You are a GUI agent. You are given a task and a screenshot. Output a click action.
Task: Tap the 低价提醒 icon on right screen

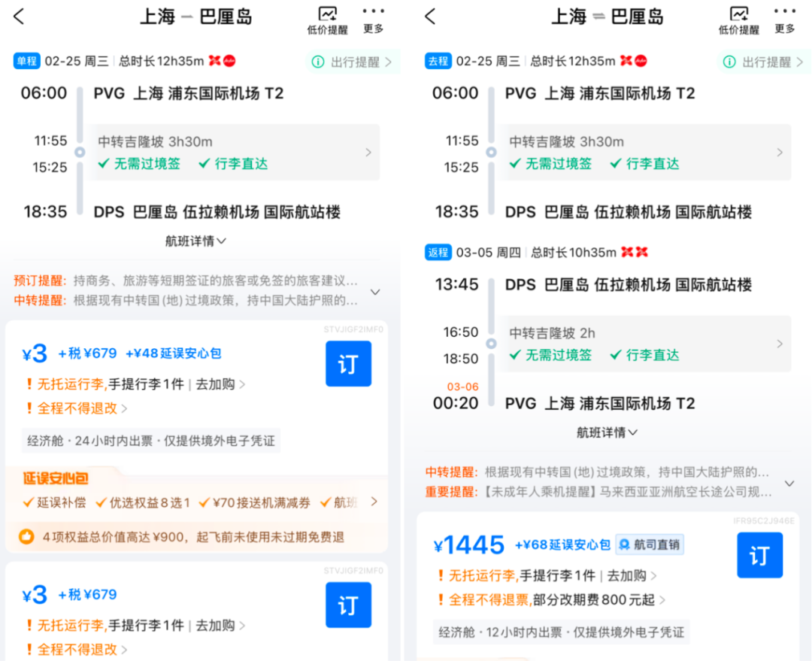coord(739,19)
